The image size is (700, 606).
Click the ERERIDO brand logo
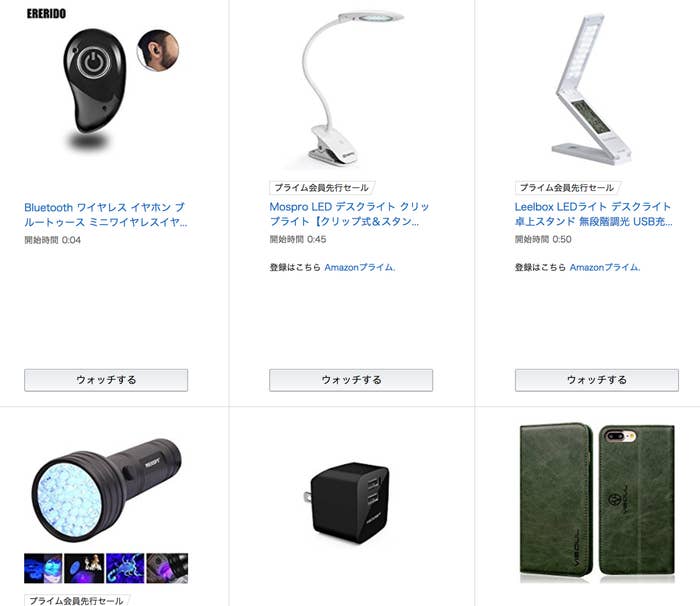(46, 14)
